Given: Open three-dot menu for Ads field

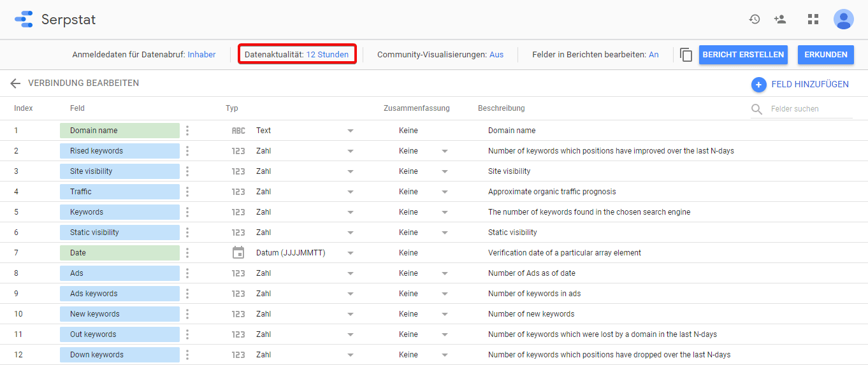Looking at the screenshot, I should coord(187,273).
